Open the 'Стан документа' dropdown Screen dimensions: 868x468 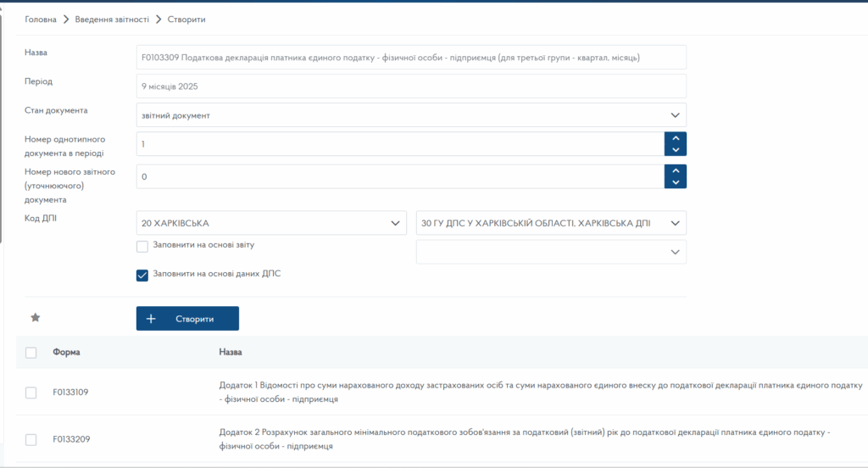coord(411,115)
